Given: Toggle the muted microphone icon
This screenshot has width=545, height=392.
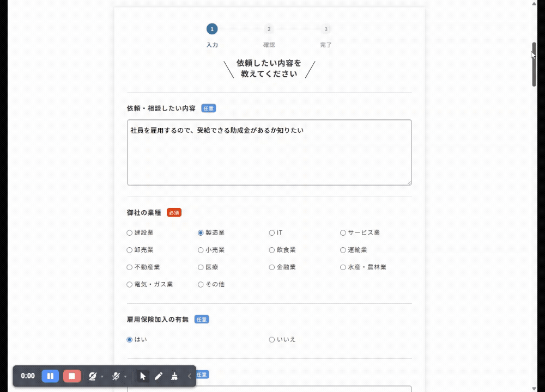Looking at the screenshot, I should [116, 376].
